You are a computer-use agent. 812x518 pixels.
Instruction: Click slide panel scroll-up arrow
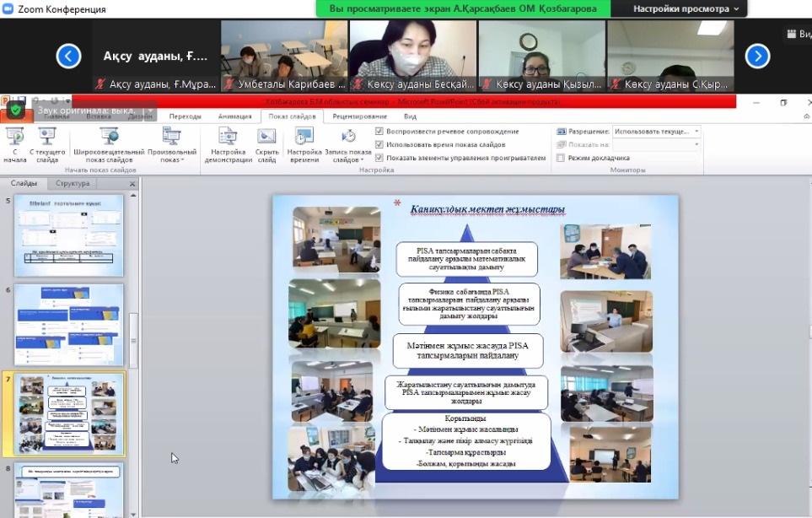pos(133,196)
